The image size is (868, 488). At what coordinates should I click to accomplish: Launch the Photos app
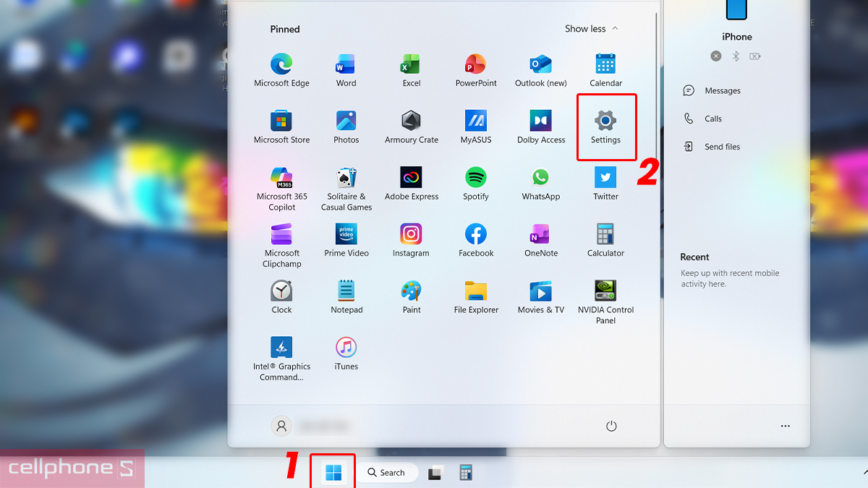[x=346, y=128]
